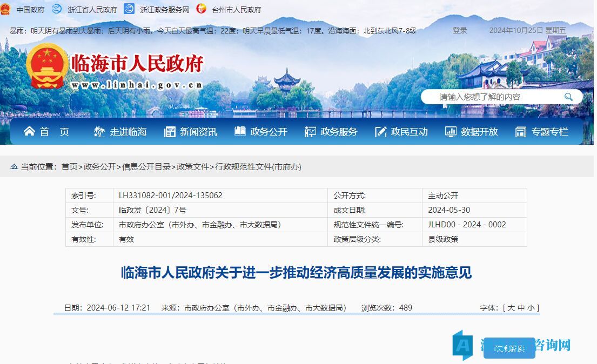Click the Taizhou government logo icon
Image resolution: width=597 pixels, height=364 pixels.
pos(202,9)
